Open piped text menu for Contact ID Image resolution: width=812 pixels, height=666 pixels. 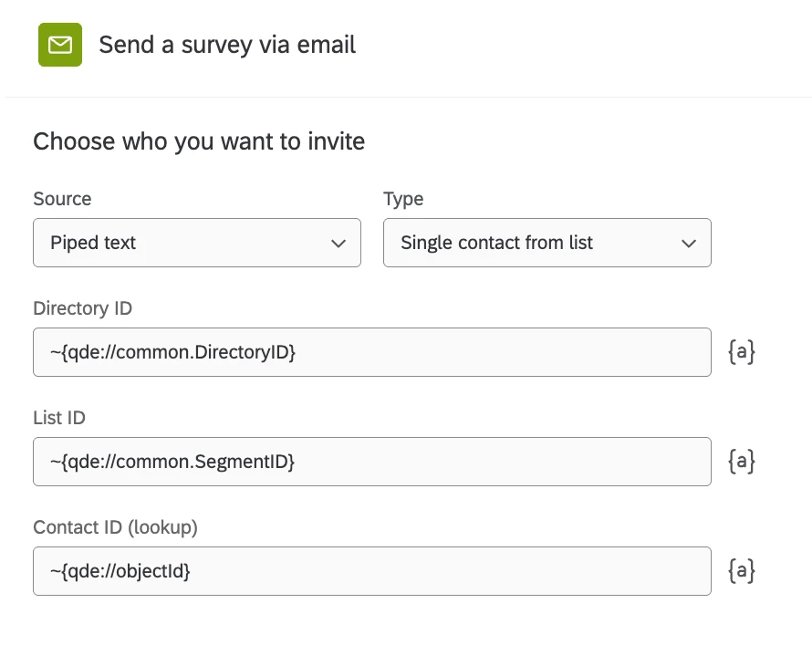pos(741,571)
